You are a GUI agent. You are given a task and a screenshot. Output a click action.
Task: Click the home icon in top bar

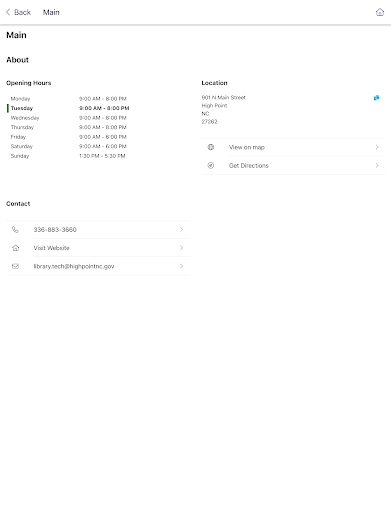[380, 12]
